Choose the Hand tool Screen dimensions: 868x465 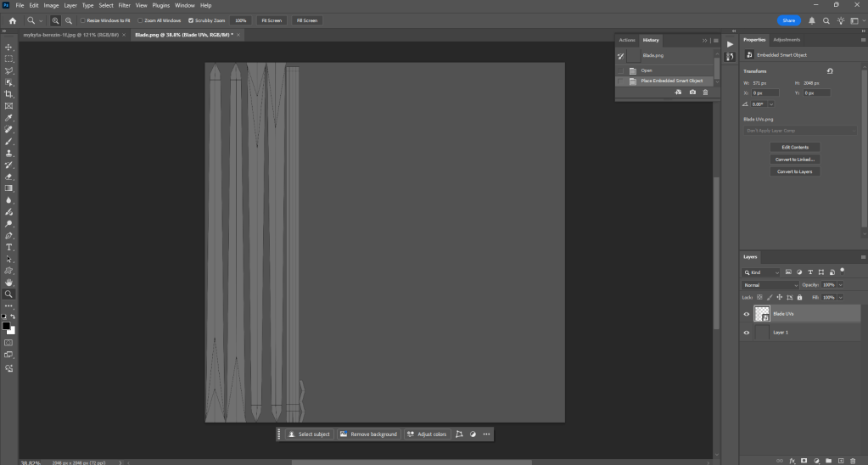click(x=9, y=282)
